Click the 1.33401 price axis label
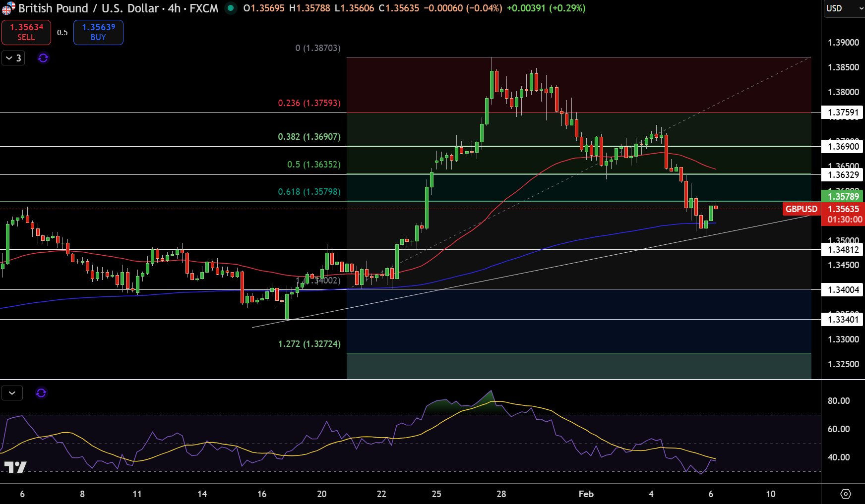This screenshot has height=504, width=865. 843,320
